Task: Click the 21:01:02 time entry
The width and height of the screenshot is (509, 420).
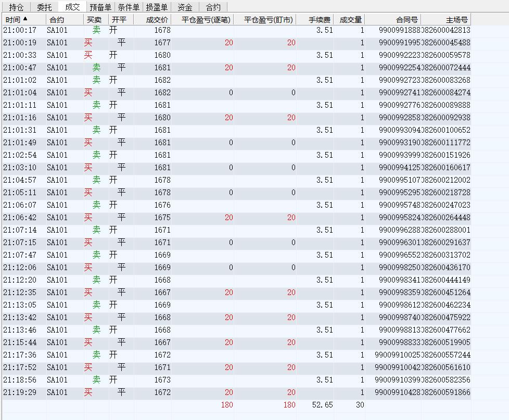Action: tap(20, 80)
